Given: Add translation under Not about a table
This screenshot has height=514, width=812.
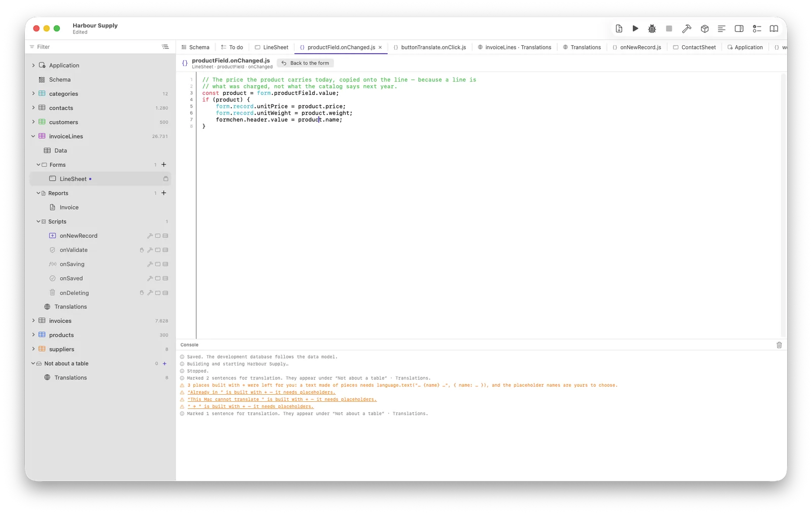Looking at the screenshot, I should click(164, 363).
